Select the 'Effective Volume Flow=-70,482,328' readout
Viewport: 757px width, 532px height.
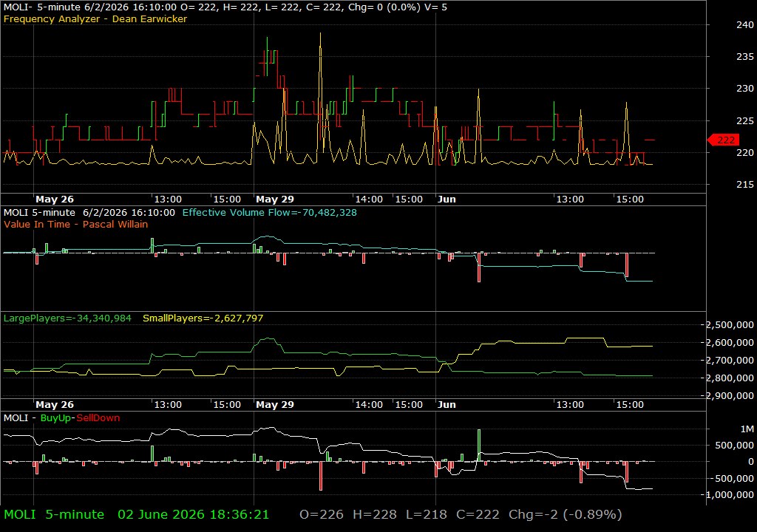point(269,212)
